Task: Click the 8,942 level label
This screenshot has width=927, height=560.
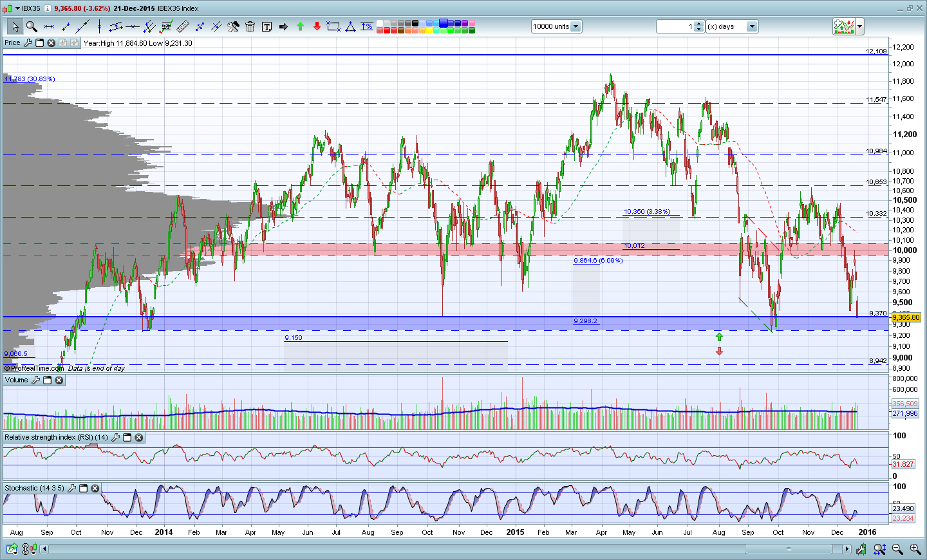Action: 878,361
